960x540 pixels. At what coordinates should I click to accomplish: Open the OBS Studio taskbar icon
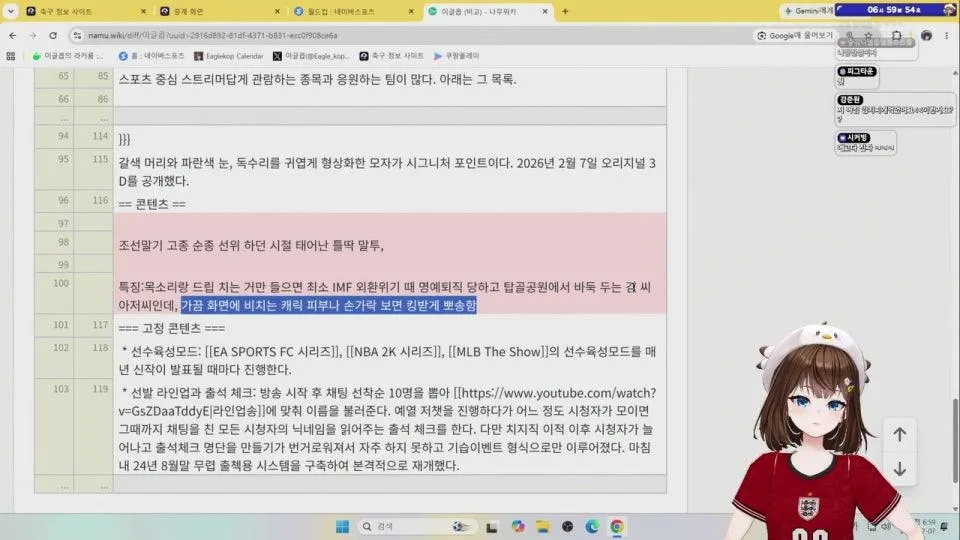568,527
